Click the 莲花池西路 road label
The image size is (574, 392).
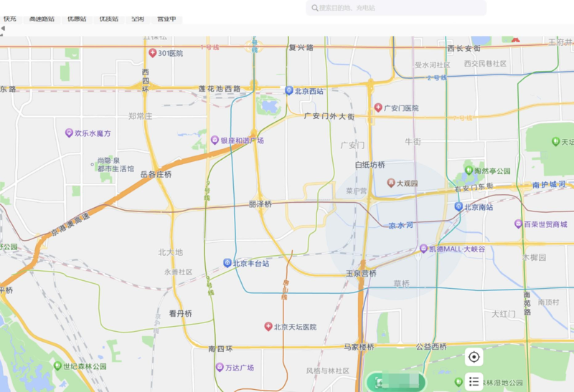coord(220,88)
